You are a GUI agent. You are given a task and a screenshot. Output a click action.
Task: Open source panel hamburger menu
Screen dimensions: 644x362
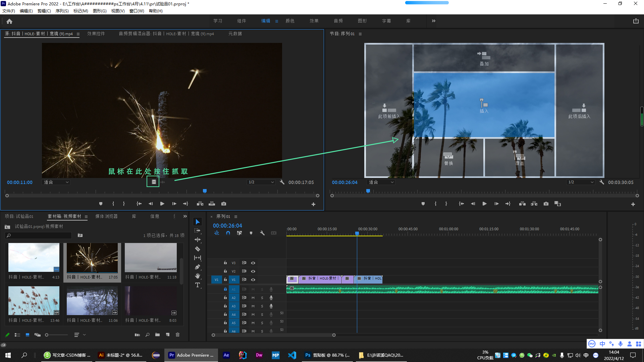[x=78, y=34]
